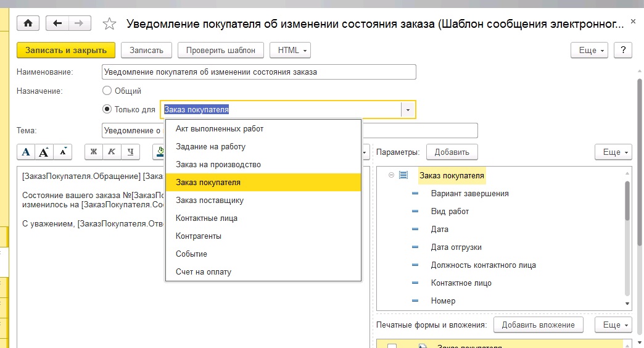644x348 pixels.
Task: Click Записать и закрыть button
Action: coord(66,50)
